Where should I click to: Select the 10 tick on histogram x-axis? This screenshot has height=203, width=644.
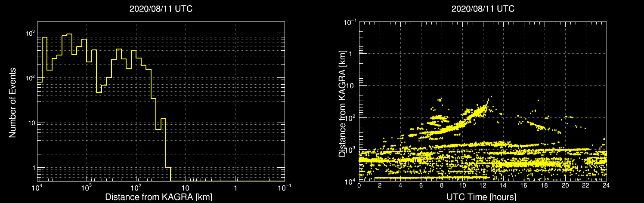(x=186, y=188)
